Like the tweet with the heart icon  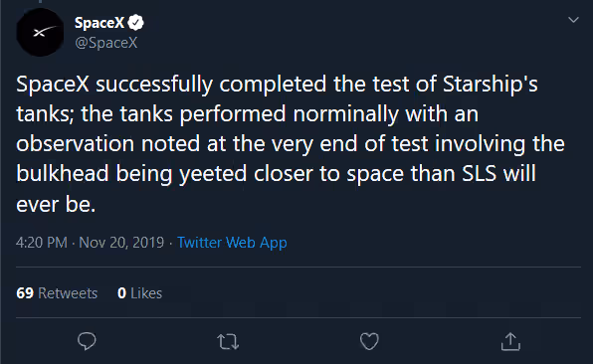point(369,341)
